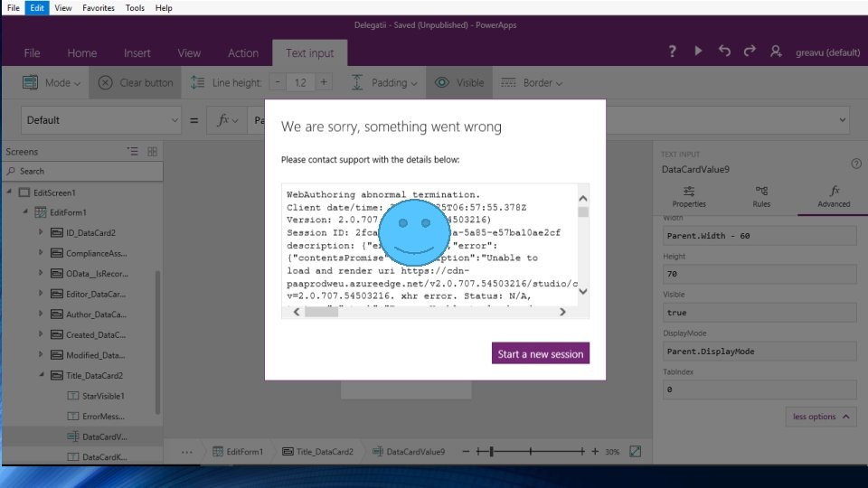Collapse the EditScreen1 tree node

9,192
